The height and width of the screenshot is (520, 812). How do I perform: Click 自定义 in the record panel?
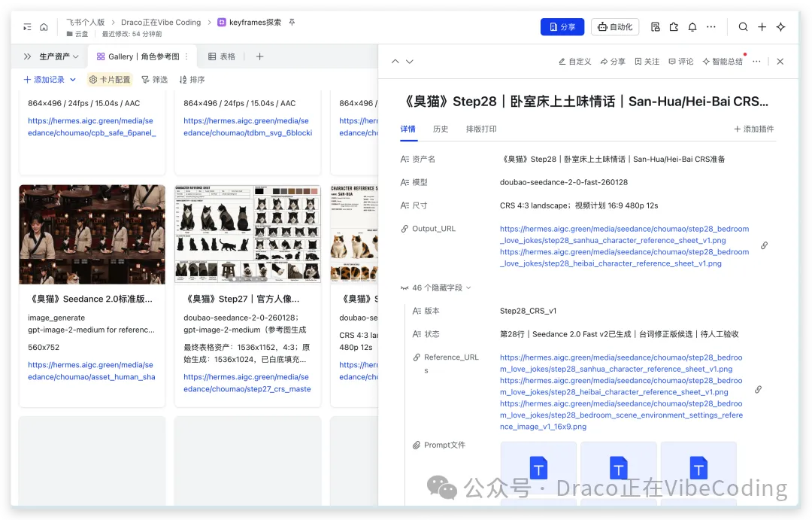click(575, 61)
